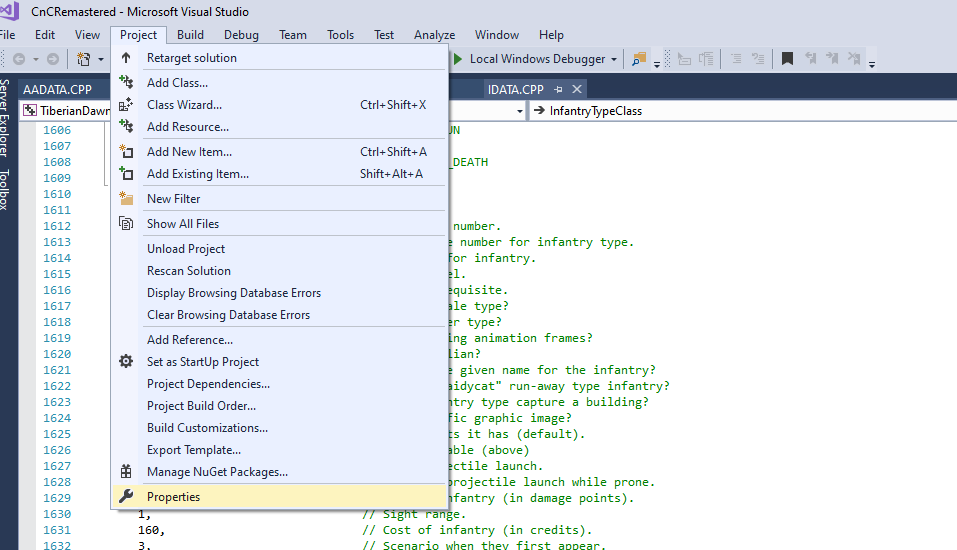Click the Add Class icon
The image size is (957, 550).
click(x=126, y=82)
